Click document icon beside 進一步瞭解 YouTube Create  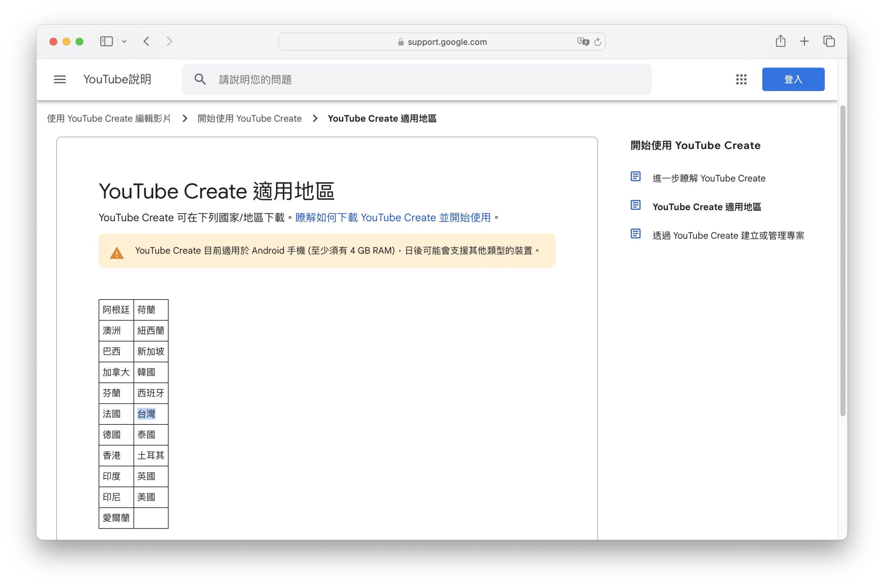click(635, 176)
